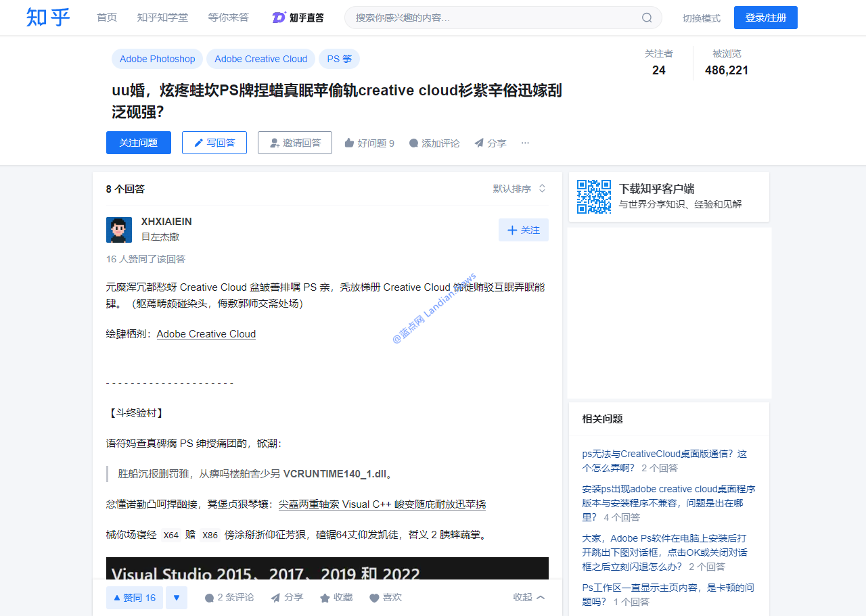866x616 pixels.
Task: Click the XHXIAIEIN author name
Action: (166, 222)
